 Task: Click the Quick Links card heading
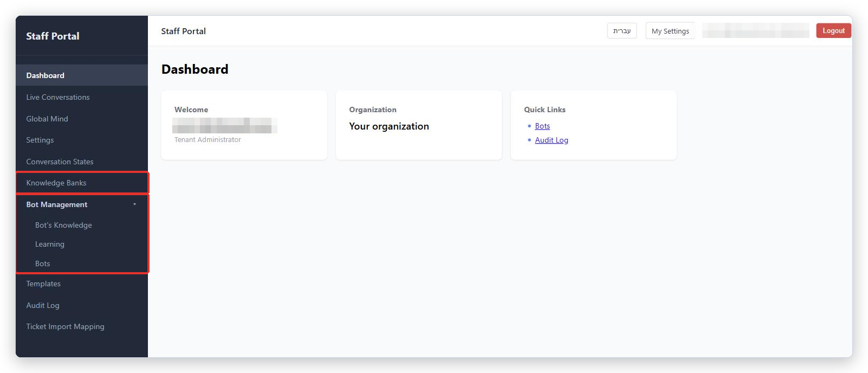coord(545,110)
